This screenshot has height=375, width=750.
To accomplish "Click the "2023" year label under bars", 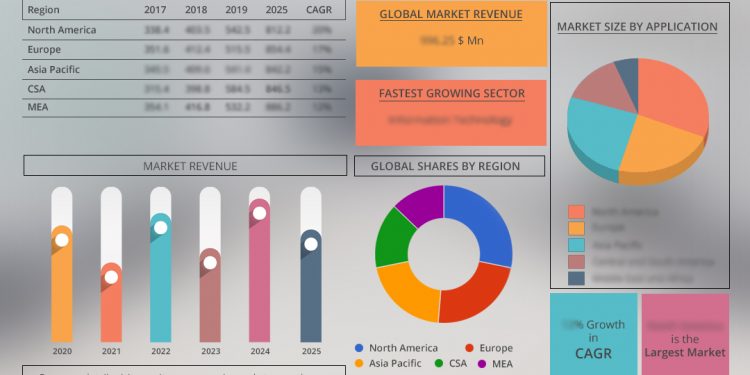I will click(x=210, y=352).
